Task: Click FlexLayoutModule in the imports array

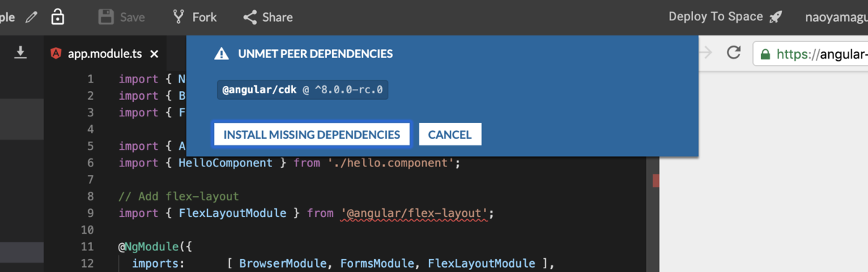Action: tap(481, 263)
